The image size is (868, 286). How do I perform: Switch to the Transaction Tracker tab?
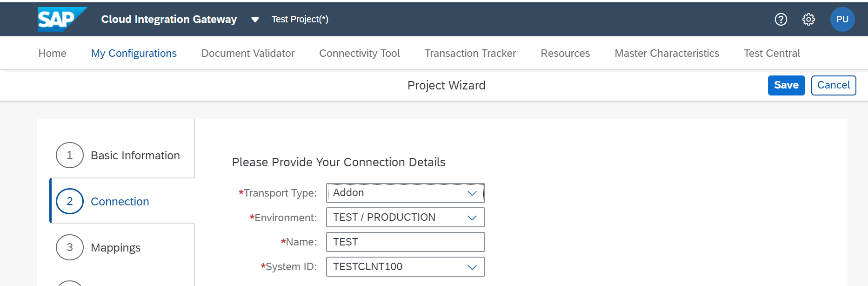[x=470, y=53]
